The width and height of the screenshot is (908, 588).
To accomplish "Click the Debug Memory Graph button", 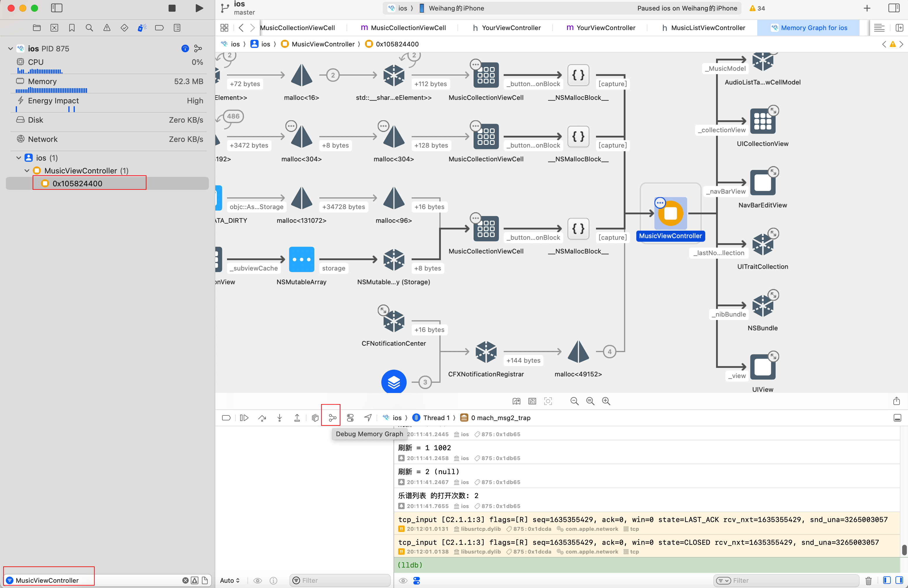I will click(332, 418).
